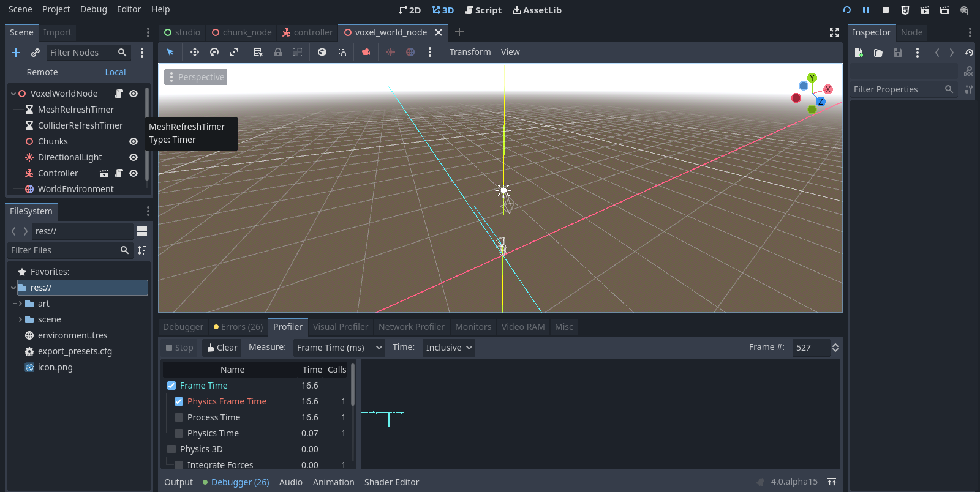Switch to the Rotate mode tool
The image size is (980, 492).
coord(214,52)
